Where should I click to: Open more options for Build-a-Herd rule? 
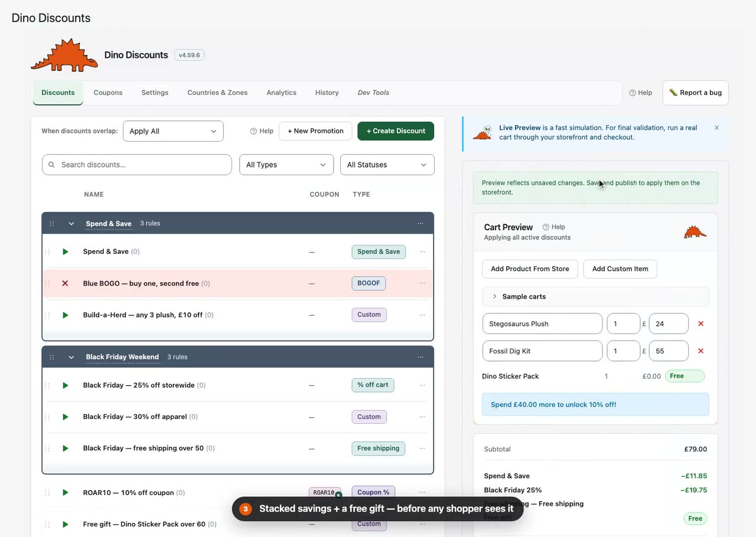pos(422,315)
